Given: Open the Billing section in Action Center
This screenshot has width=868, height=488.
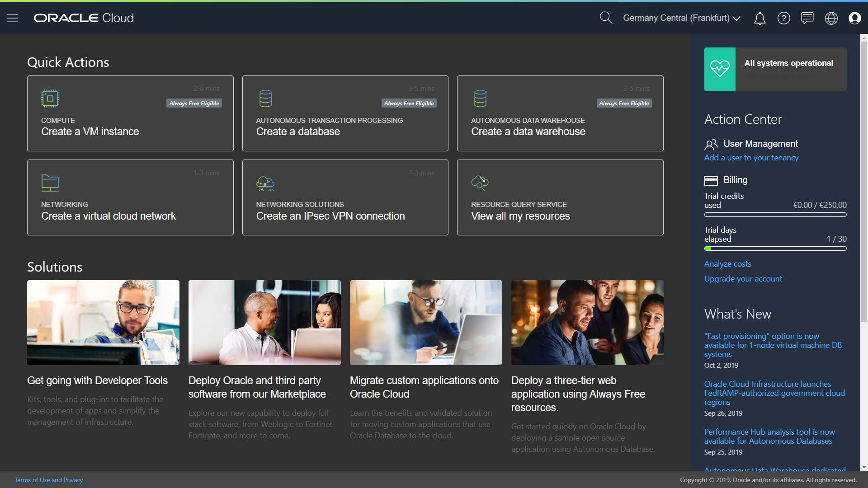Looking at the screenshot, I should coord(736,180).
